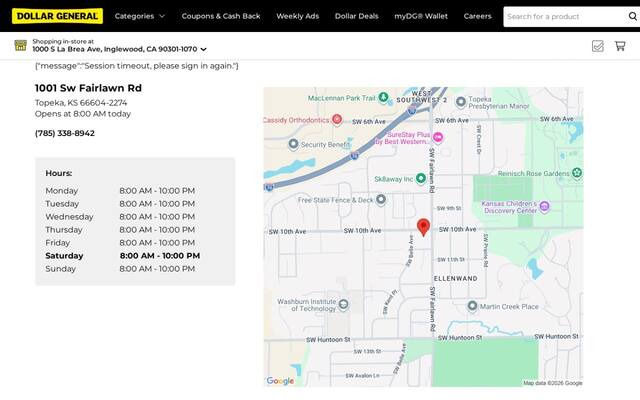Image resolution: width=640 pixels, height=400 pixels.
Task: Select SureStay Plus hotel map marker
Action: pos(438,138)
